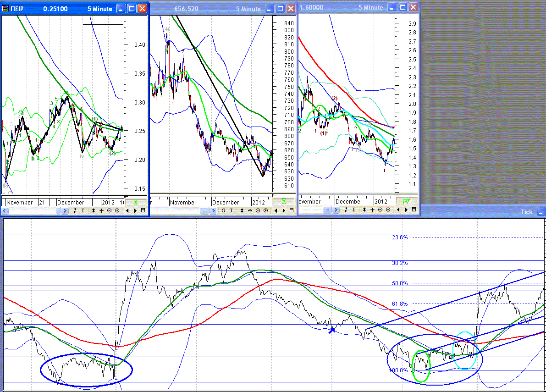
Task: Click scroll-right button in 656.520 chart scrollbar
Action: [213, 210]
